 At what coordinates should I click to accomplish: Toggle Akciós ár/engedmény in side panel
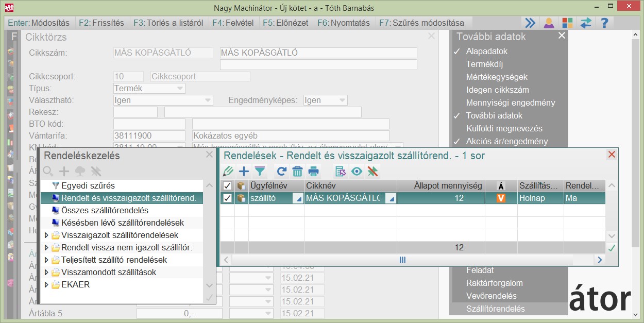coord(507,142)
